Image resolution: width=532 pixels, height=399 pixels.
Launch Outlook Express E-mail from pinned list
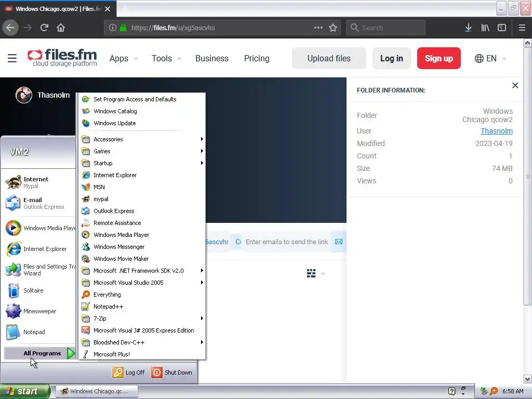coord(39,203)
